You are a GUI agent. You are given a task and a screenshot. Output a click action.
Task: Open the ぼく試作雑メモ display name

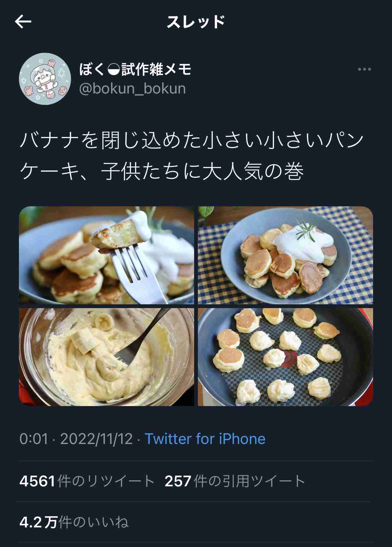pyautogui.click(x=135, y=69)
